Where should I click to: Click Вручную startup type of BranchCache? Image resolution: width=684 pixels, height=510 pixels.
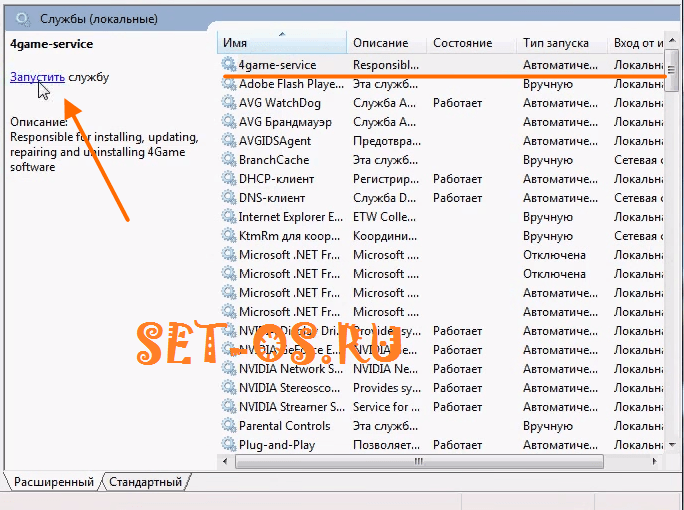(x=547, y=160)
